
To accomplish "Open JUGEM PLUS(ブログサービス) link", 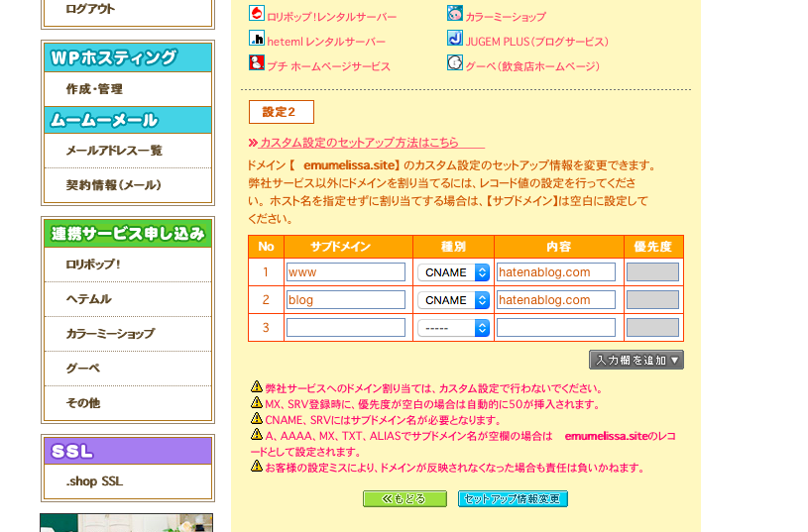I will click(x=537, y=42).
